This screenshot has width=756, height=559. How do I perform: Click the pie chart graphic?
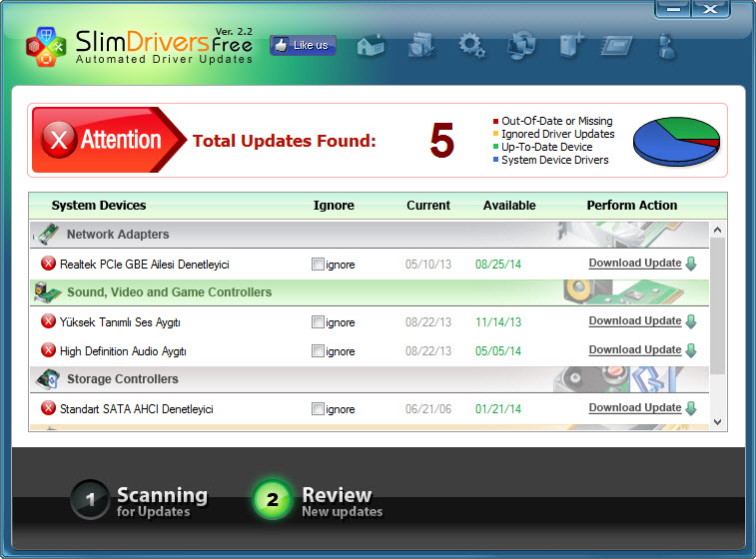point(676,141)
